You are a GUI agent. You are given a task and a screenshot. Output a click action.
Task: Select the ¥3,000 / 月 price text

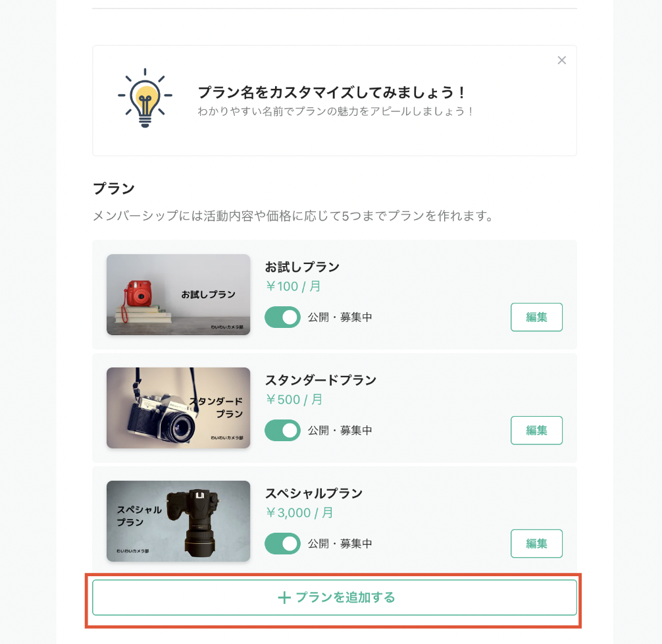click(x=299, y=513)
